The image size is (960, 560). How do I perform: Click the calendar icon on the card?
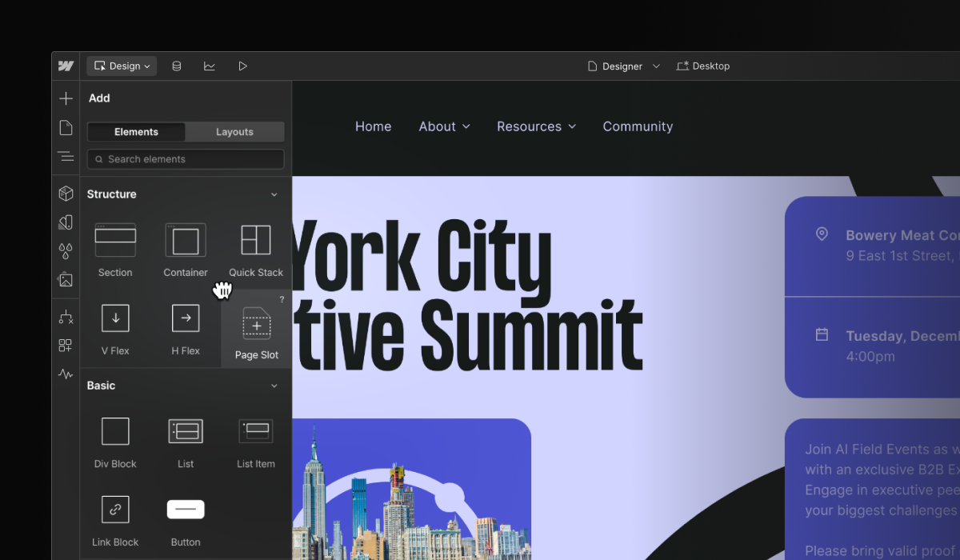[x=822, y=334]
